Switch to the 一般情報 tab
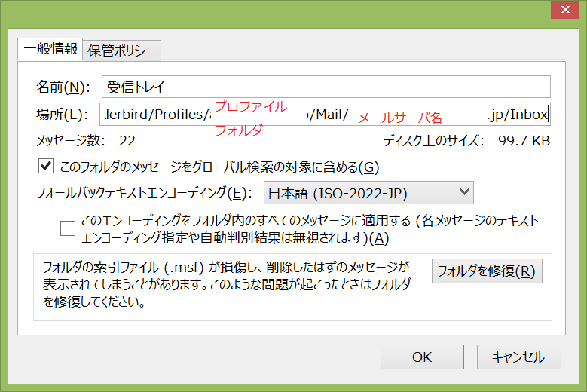 tap(50, 50)
